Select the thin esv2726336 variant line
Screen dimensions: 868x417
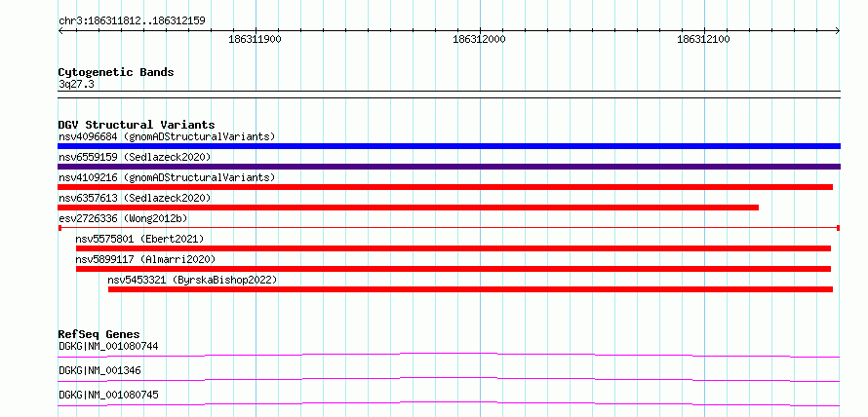(449, 228)
